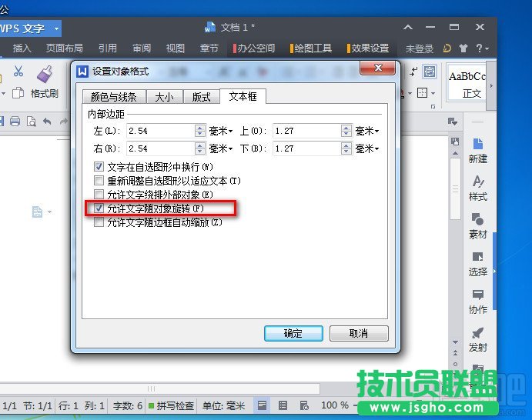Open unit dropdown for bottom margin 毫米

(366, 148)
